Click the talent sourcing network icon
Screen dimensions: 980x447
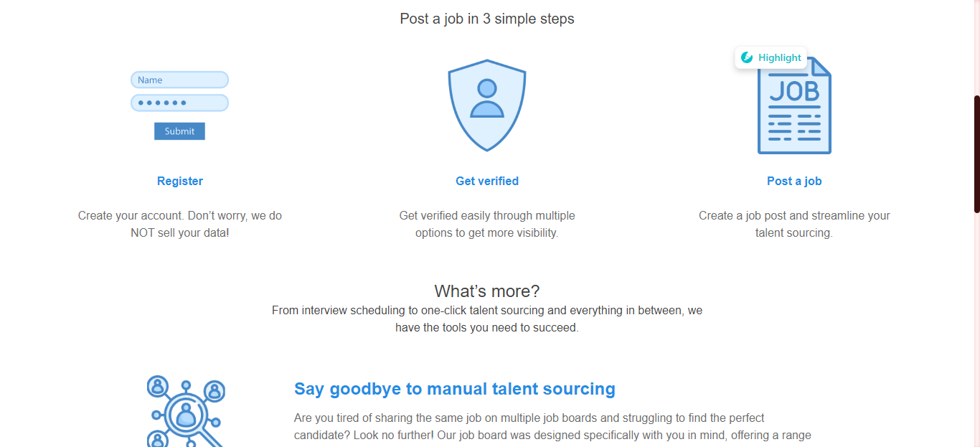click(186, 411)
